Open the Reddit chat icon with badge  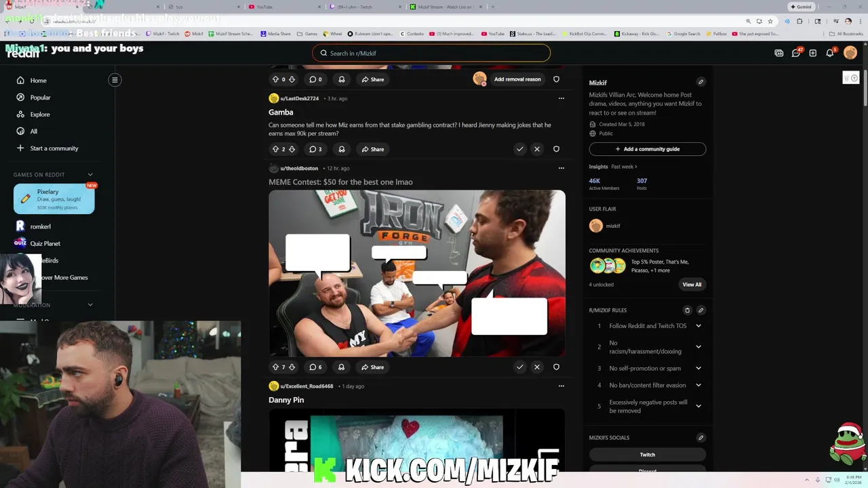(x=796, y=53)
